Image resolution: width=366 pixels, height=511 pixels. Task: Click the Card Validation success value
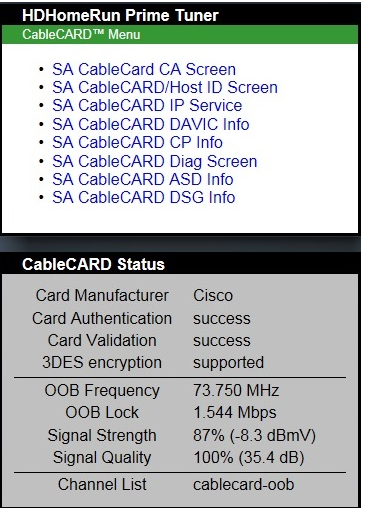[222, 341]
